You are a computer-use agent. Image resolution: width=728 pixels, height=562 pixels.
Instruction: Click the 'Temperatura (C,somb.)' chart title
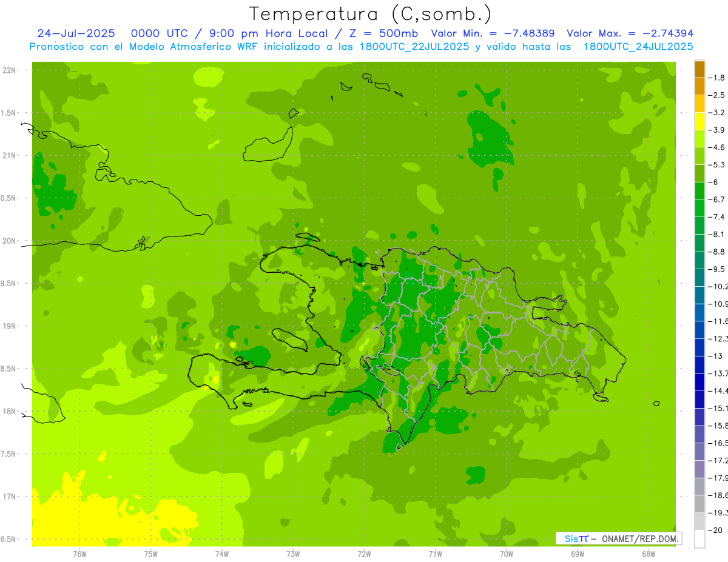371,15
